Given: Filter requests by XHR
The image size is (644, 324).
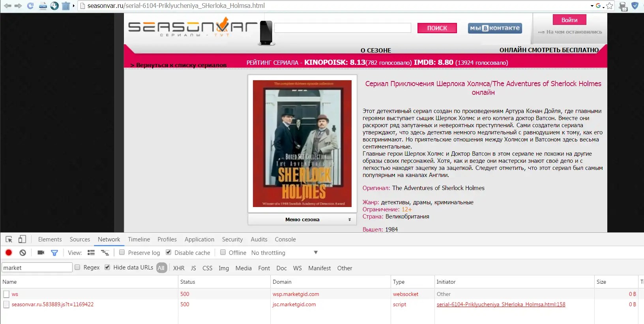Looking at the screenshot, I should pos(179,268).
